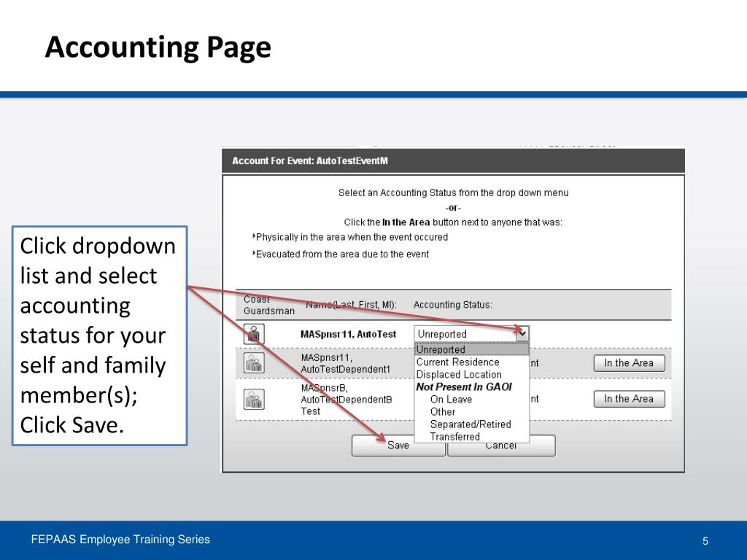This screenshot has height=560, width=747.
Task: Click family icon beside MASpnsrB, AutoTestDependentB Test
Action: tap(254, 399)
